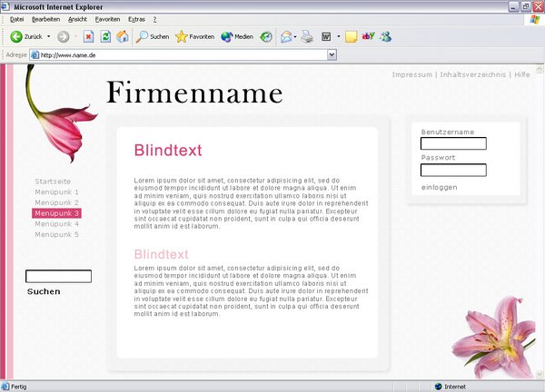Open the Messenger people icon

coord(385,36)
